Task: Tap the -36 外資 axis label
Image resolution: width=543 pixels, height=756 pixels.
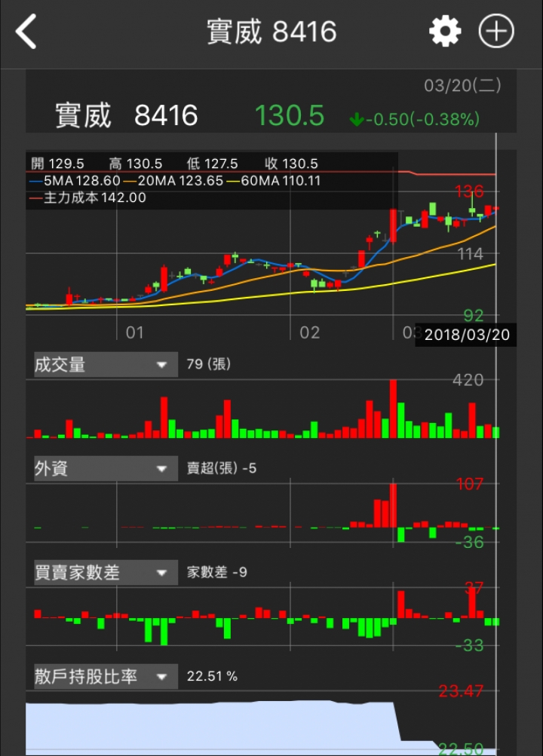Action: [470, 543]
